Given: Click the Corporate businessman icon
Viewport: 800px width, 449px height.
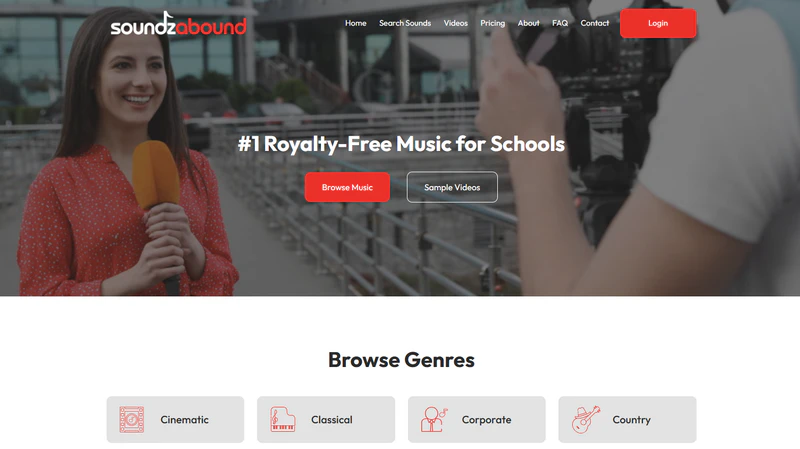Looking at the screenshot, I should (434, 419).
